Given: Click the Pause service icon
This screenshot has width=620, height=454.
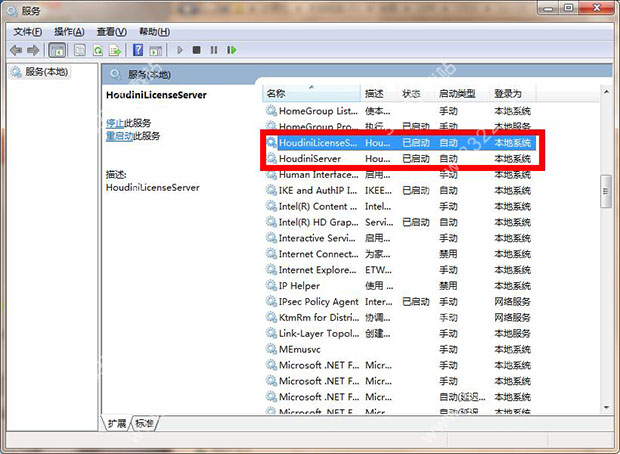Looking at the screenshot, I should [x=214, y=50].
